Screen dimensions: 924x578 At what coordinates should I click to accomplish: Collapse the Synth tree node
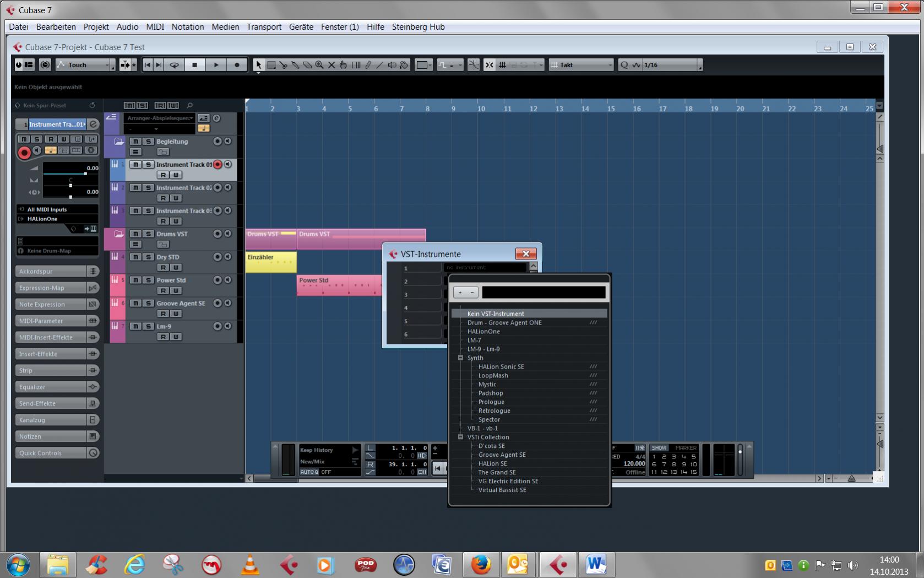coord(461,358)
